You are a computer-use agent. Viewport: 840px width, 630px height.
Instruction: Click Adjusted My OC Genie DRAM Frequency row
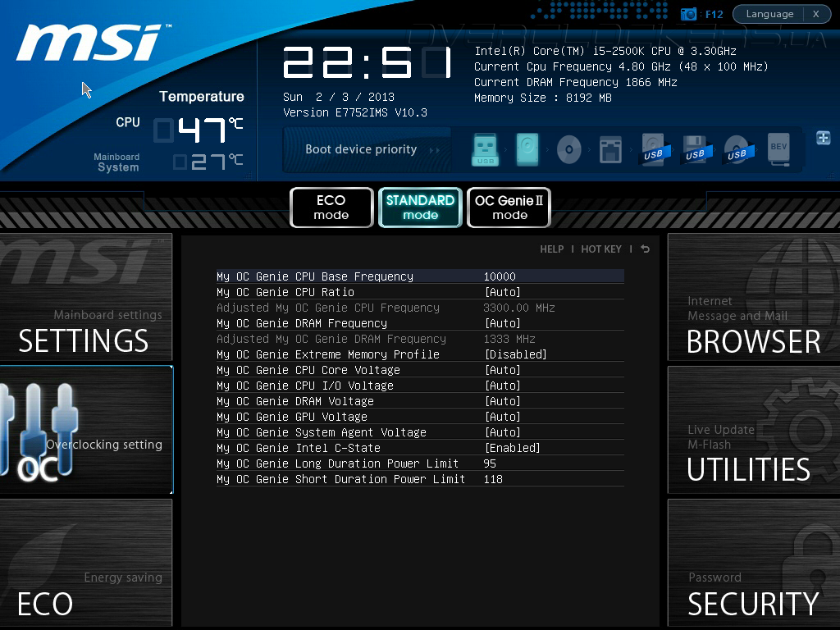[x=420, y=339]
